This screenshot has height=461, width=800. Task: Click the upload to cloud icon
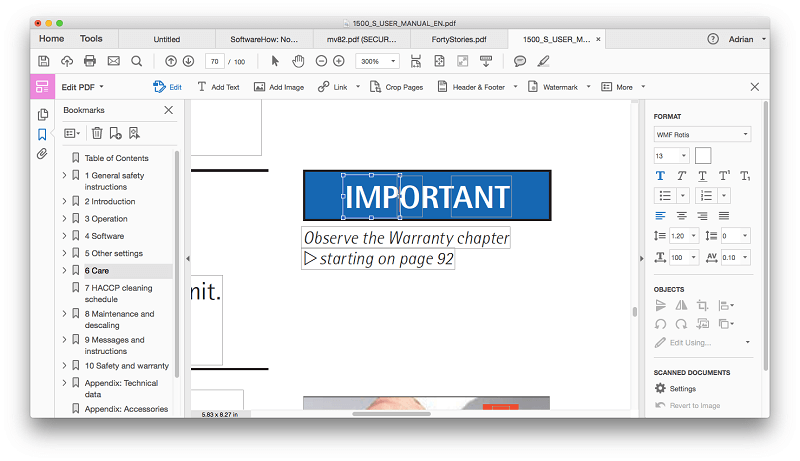coord(67,61)
